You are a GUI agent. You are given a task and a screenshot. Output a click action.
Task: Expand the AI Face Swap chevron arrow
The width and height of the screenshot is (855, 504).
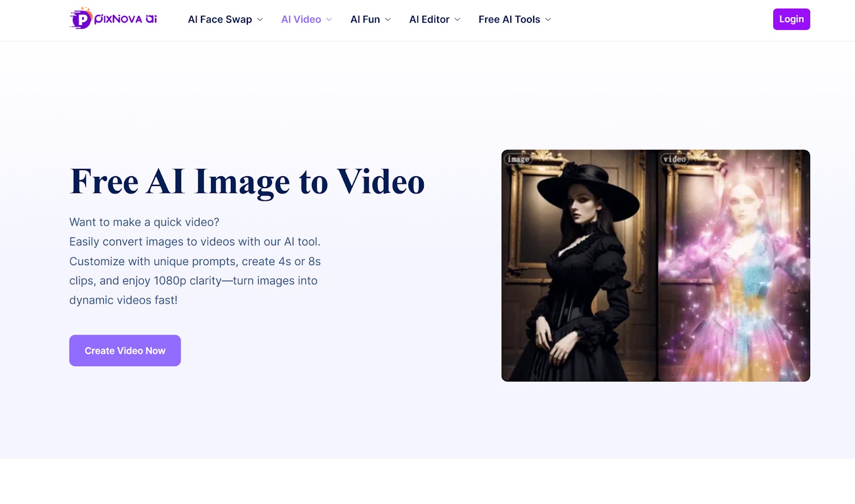pyautogui.click(x=260, y=20)
